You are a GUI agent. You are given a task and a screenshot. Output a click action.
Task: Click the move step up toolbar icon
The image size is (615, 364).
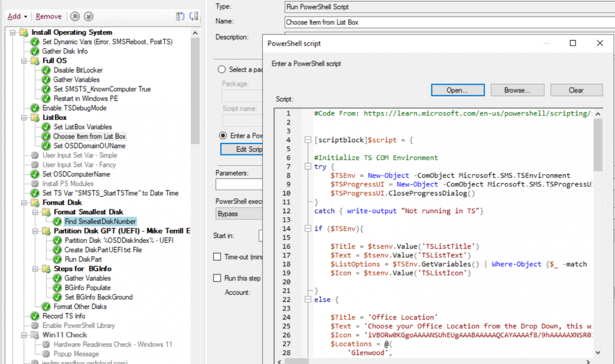click(75, 16)
